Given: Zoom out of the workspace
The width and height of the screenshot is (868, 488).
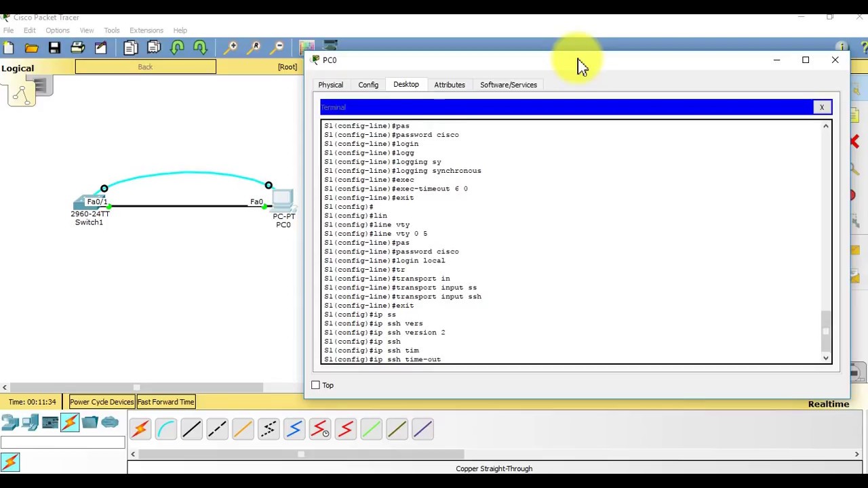Looking at the screenshot, I should (x=278, y=47).
